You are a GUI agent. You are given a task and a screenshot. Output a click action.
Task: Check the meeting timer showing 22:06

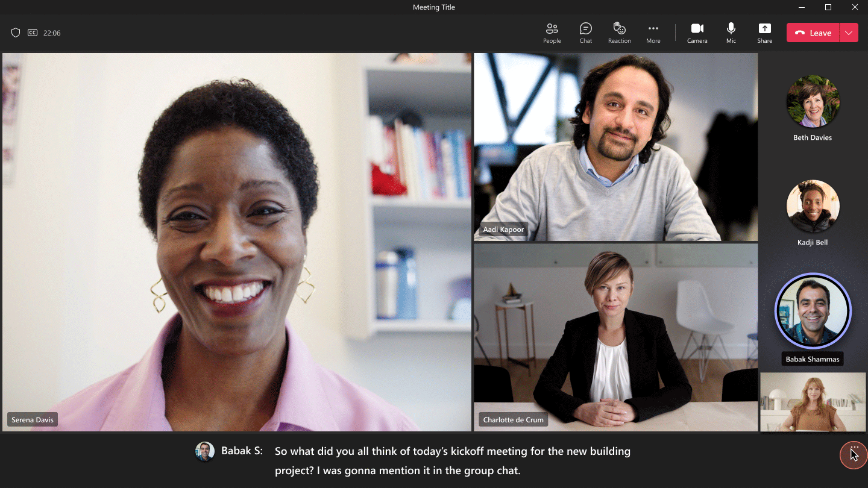pos(52,33)
